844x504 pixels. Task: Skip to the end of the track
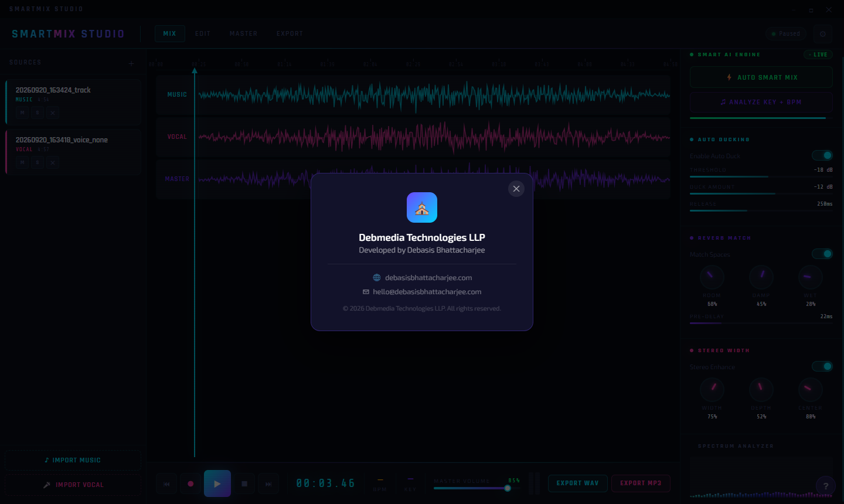pos(268,483)
